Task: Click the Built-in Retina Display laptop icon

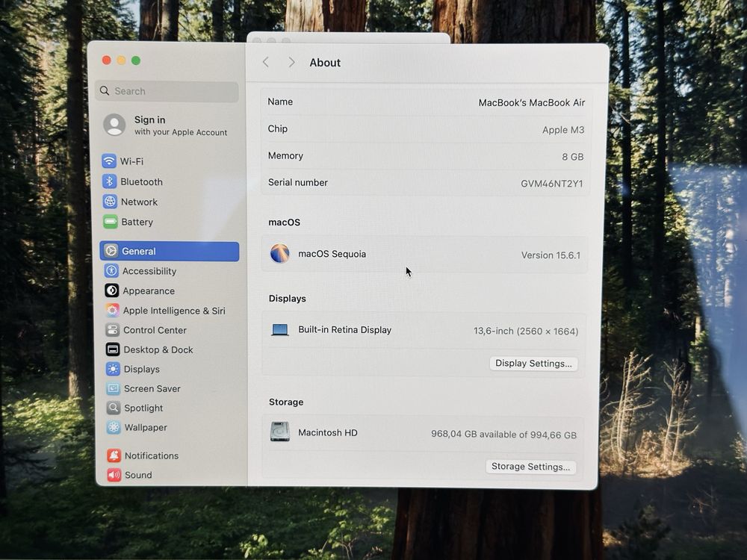Action: 279,329
